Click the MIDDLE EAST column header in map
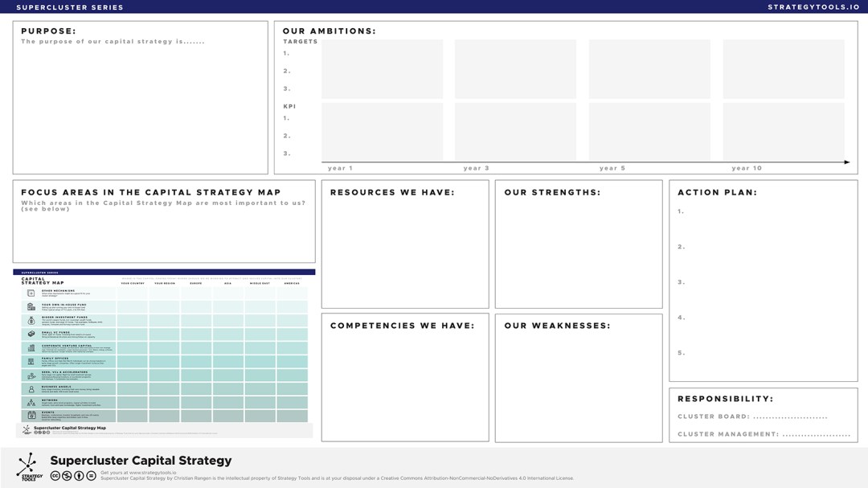Image resolution: width=868 pixels, height=488 pixels. tap(260, 283)
